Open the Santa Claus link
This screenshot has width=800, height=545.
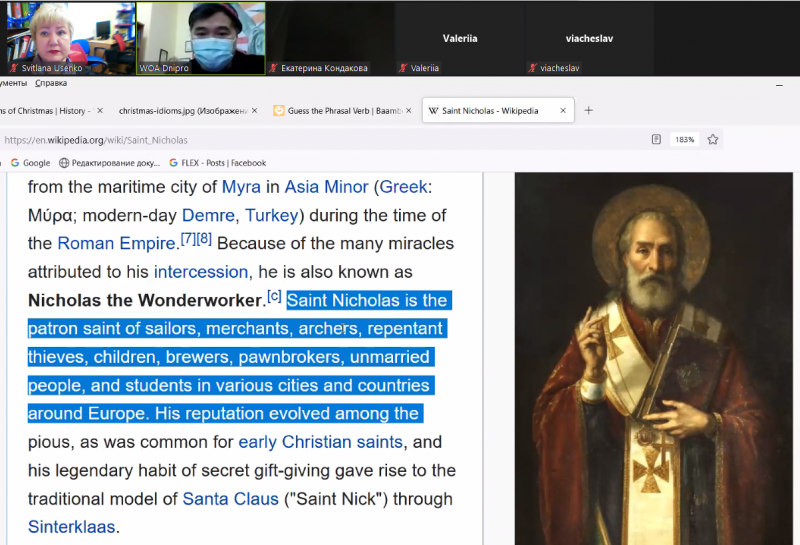231,499
